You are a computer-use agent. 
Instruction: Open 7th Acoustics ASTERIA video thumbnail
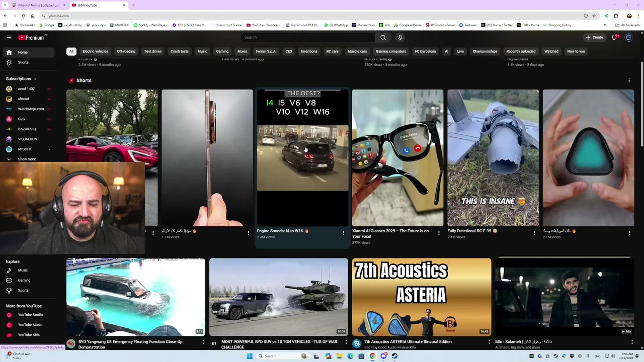pos(422,297)
